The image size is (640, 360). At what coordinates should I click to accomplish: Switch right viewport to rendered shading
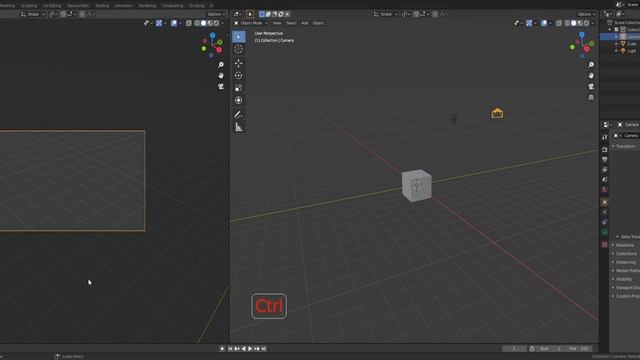[x=587, y=23]
